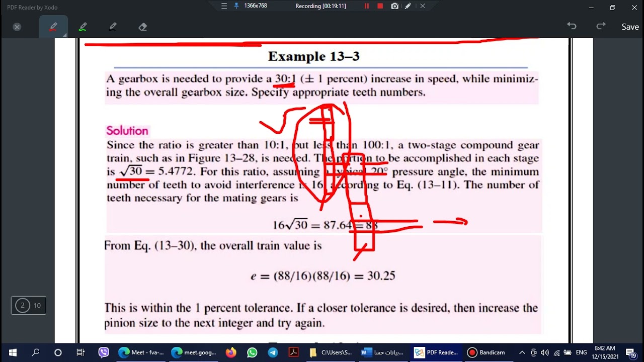
Task: Close the annotation toolbar with the X icon
Action: (x=17, y=27)
